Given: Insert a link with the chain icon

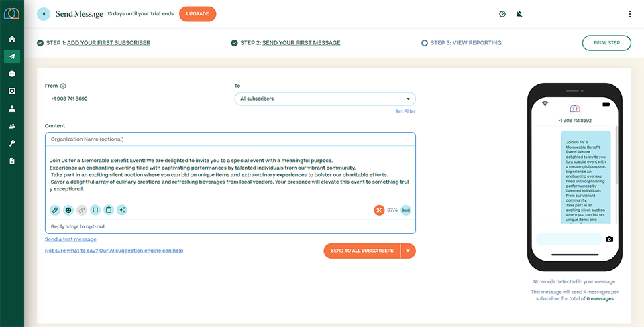Looking at the screenshot, I should [82, 210].
